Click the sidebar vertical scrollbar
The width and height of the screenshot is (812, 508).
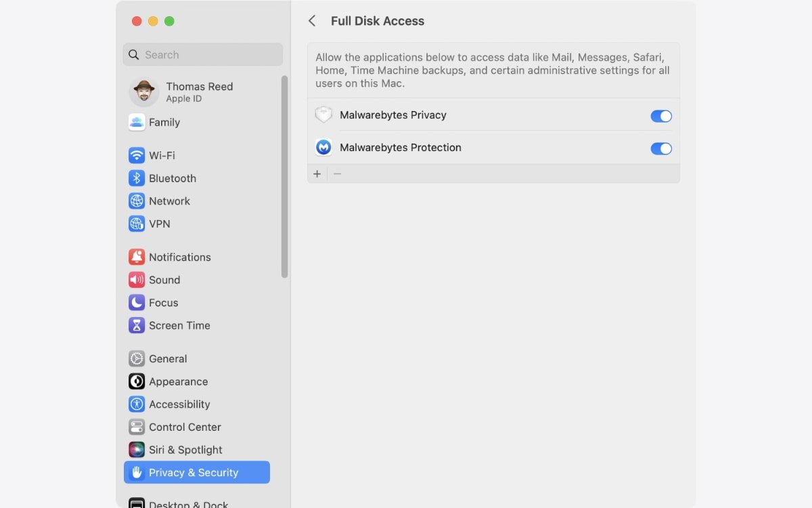point(285,176)
